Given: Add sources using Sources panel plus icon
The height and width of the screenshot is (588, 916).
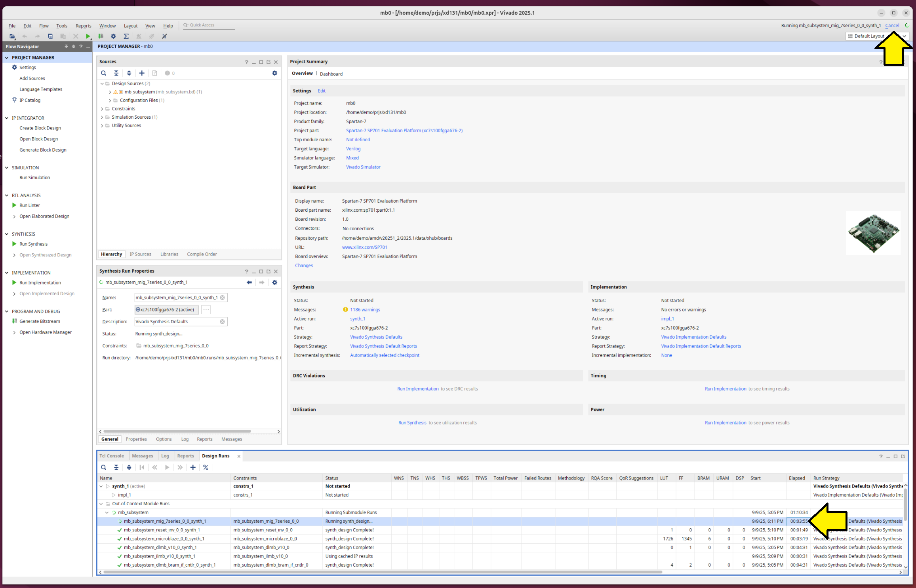Looking at the screenshot, I should point(142,73).
